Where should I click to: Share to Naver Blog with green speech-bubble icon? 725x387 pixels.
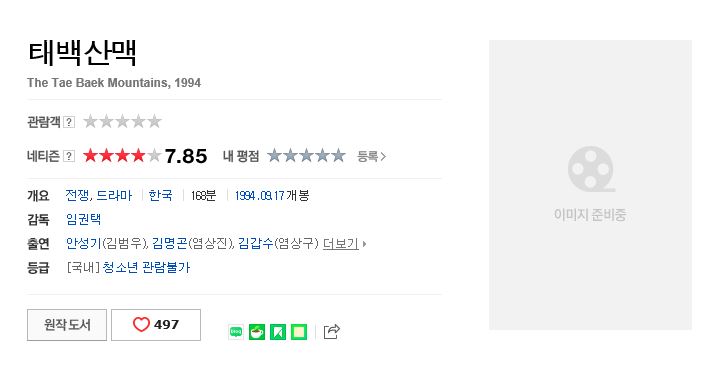236,332
